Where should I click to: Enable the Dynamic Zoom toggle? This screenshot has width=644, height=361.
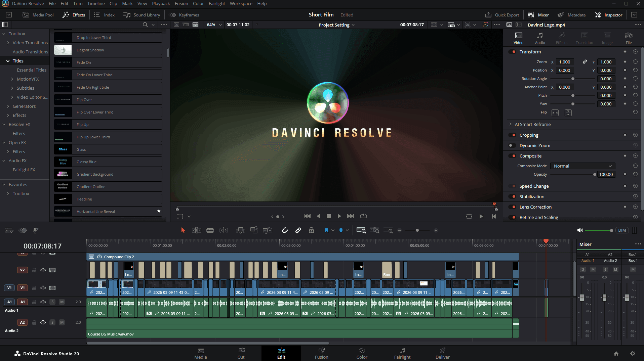click(x=512, y=145)
